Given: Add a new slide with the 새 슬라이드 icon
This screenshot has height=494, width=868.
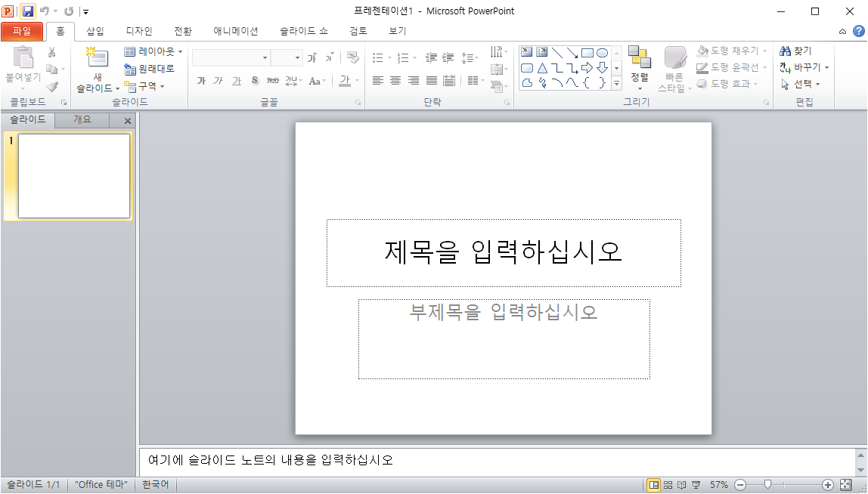Looking at the screenshot, I should [x=98, y=57].
